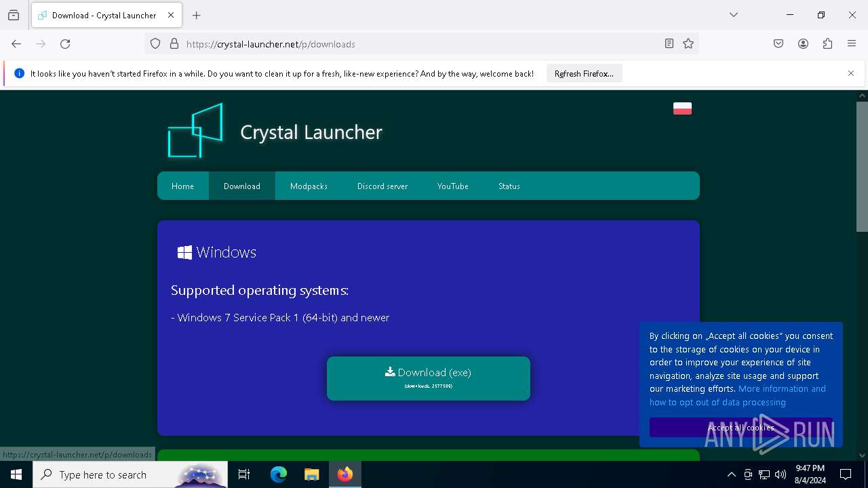
Task: Click the URL address field
Action: pos(420,44)
